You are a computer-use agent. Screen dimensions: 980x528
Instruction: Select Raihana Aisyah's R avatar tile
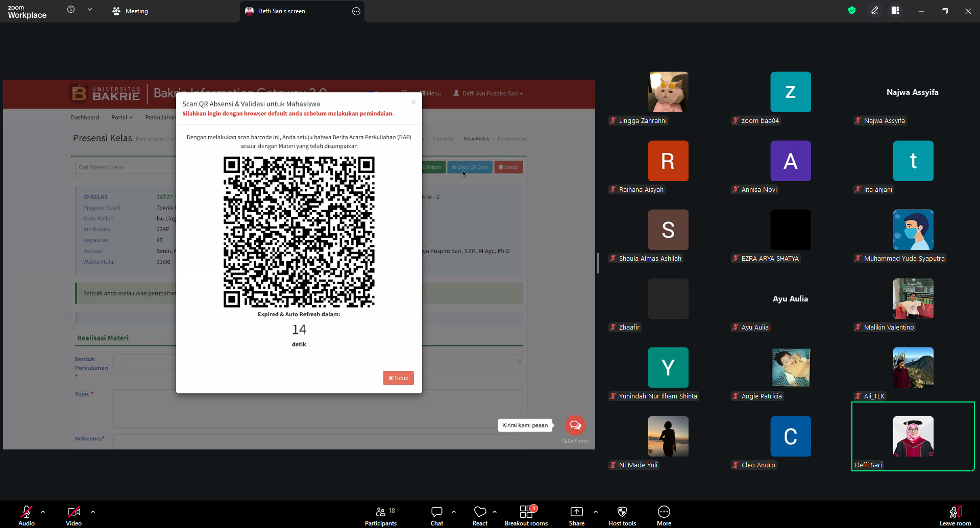668,161
